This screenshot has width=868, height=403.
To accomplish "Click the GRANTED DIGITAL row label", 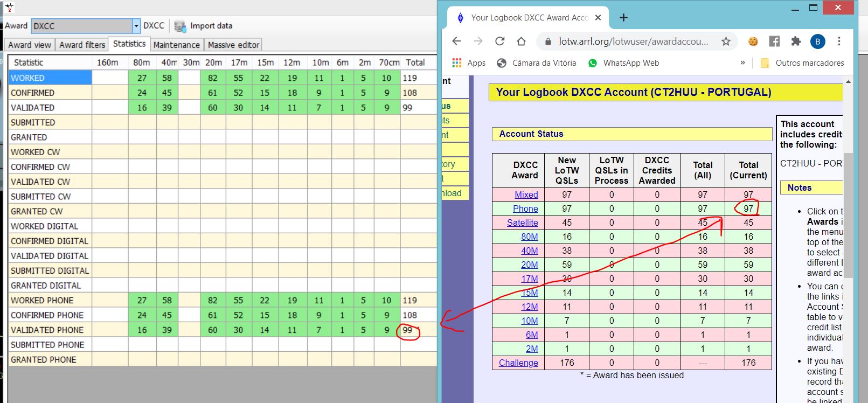I will [x=46, y=286].
